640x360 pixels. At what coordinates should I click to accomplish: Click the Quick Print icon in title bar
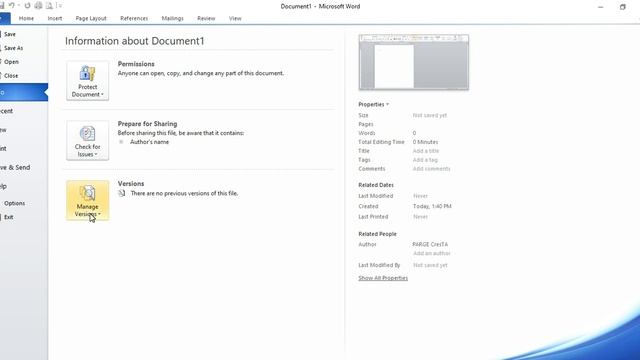click(38, 6)
